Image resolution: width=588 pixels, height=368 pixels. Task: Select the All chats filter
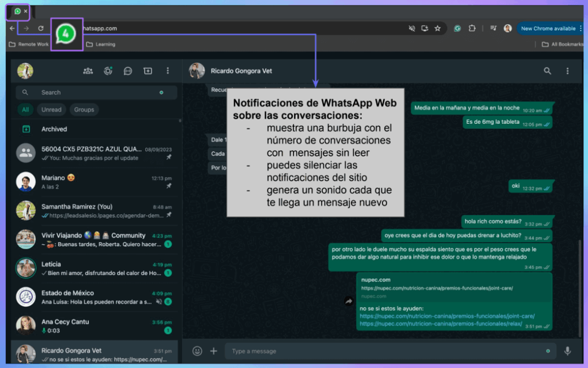(x=25, y=109)
